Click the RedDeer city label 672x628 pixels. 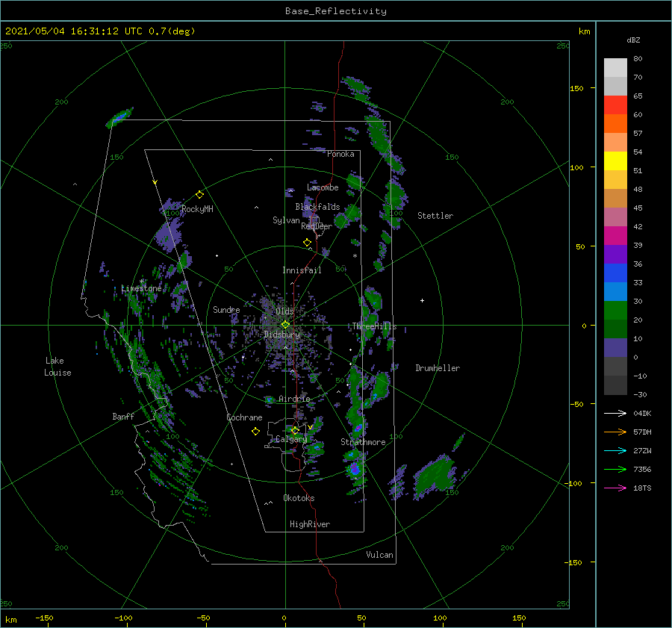(317, 226)
